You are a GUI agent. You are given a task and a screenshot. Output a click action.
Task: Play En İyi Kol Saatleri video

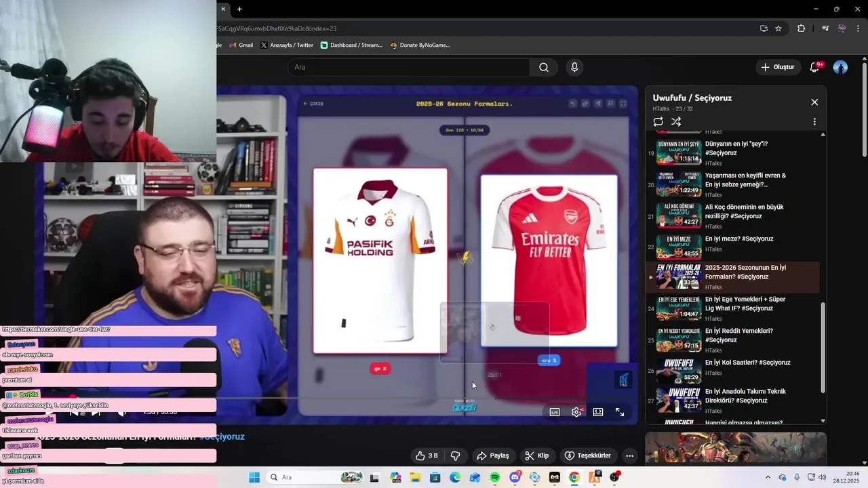pos(732,371)
